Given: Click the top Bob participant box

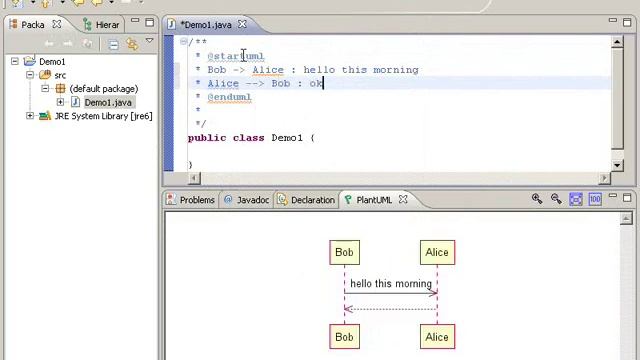Looking at the screenshot, I should click(344, 252).
